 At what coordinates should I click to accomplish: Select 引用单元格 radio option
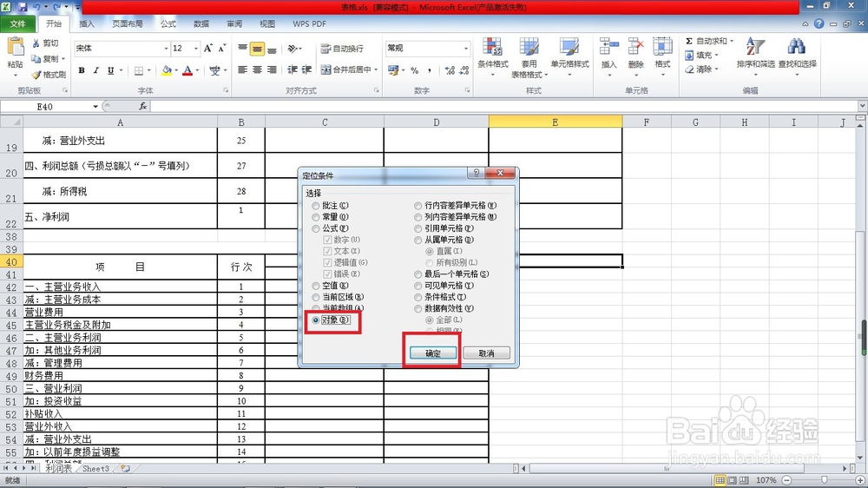418,228
